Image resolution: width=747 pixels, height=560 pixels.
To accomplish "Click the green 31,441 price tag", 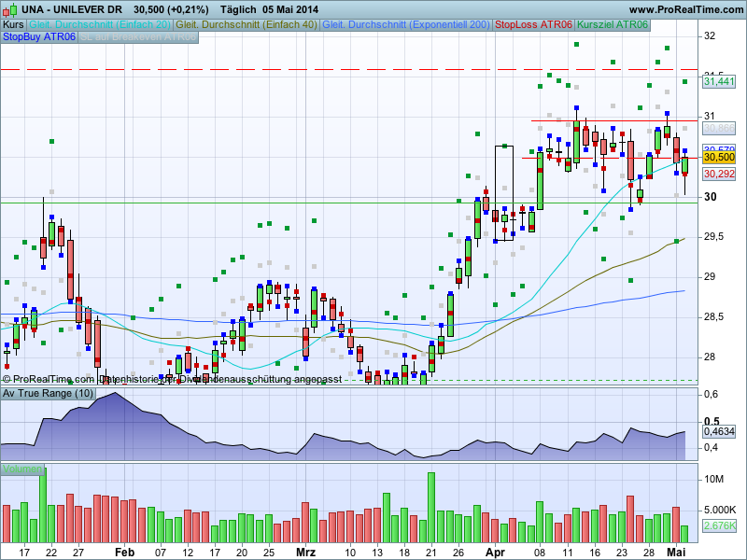I will click(x=719, y=81).
